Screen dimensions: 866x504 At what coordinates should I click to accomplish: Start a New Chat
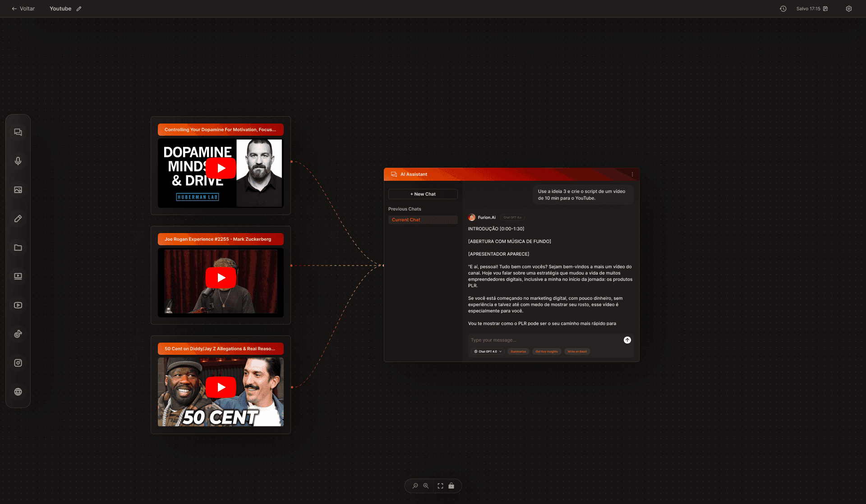423,194
